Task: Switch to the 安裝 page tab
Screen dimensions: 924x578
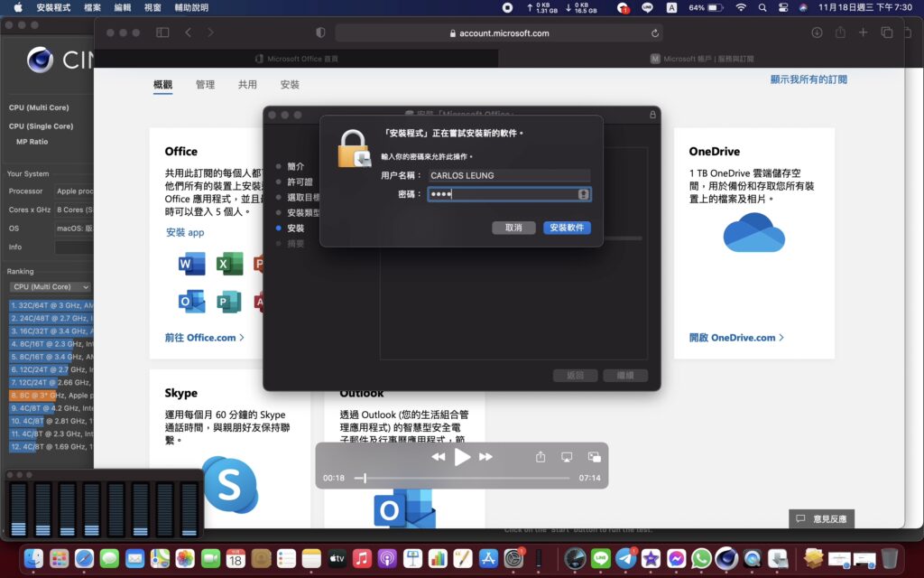Action: [290, 84]
